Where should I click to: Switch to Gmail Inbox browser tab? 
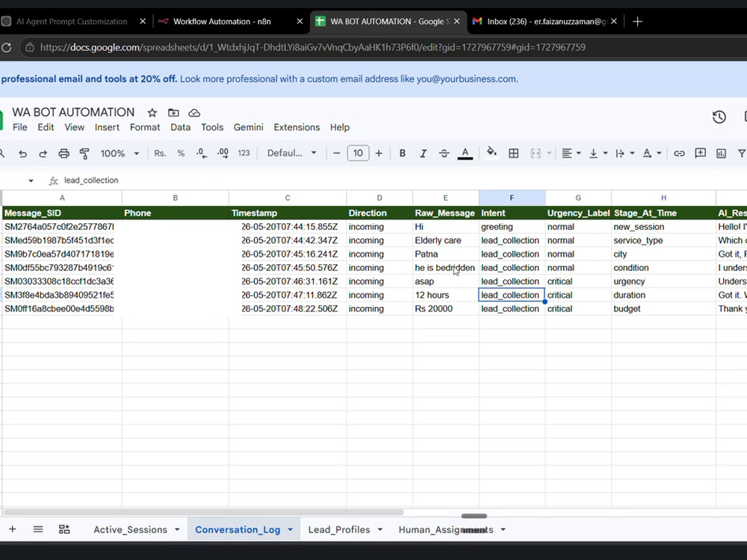point(547,22)
